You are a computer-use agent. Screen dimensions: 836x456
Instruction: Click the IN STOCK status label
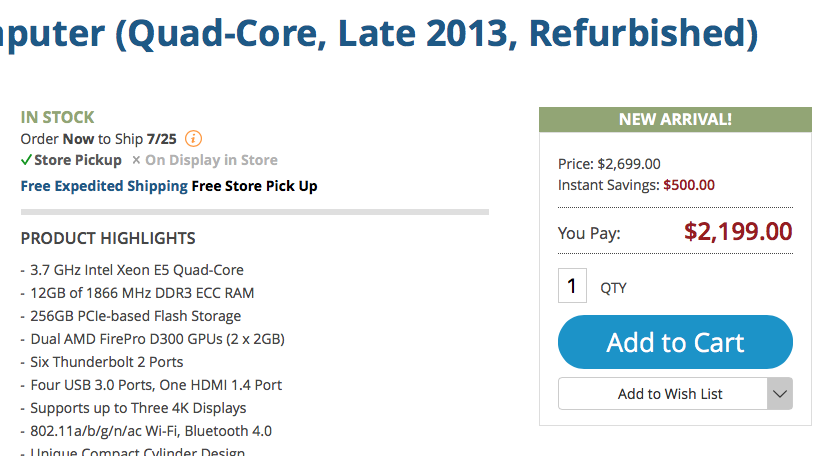tap(57, 117)
